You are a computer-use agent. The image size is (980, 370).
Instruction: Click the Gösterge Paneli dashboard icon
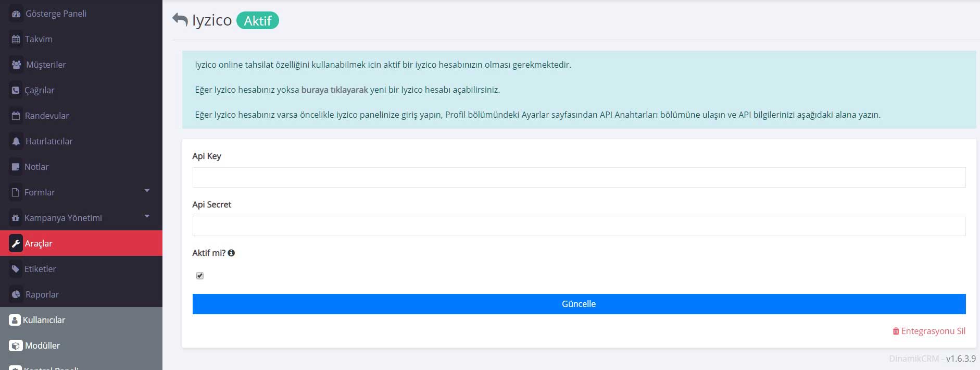[16, 14]
